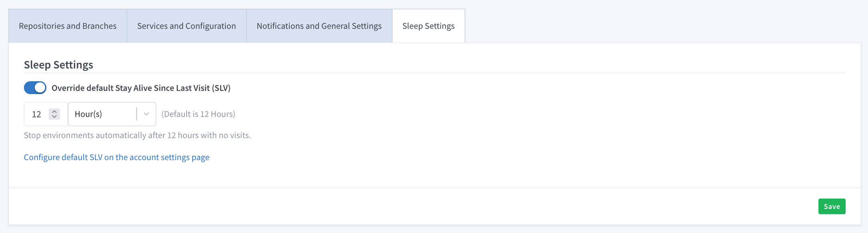The height and width of the screenshot is (233, 868).
Task: Open the Services and Configuration tab
Action: (x=187, y=26)
